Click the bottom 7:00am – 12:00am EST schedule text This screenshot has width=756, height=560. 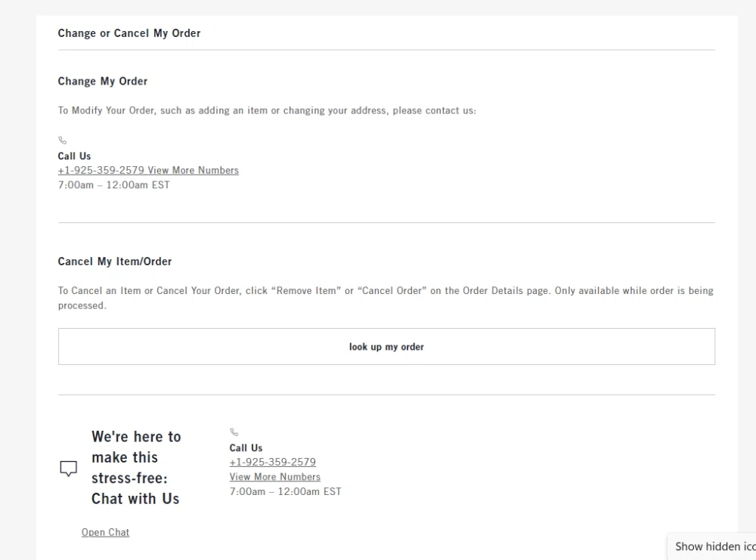285,491
